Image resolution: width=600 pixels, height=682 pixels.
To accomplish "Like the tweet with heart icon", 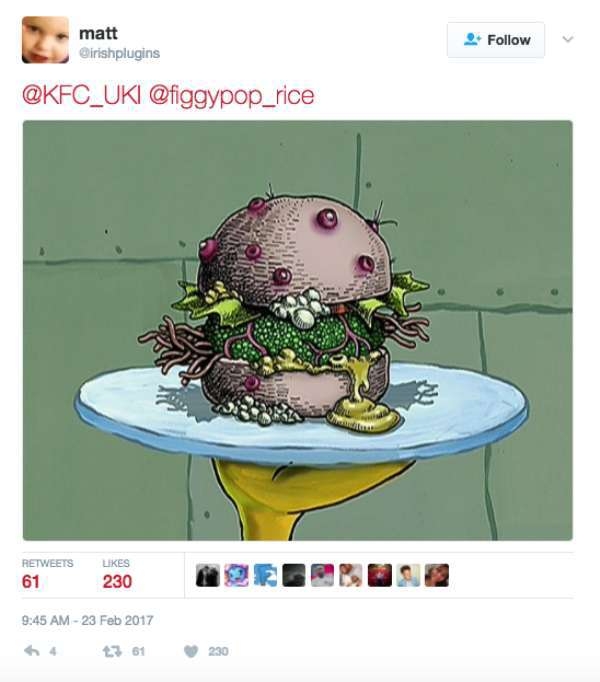I will pos(191,651).
